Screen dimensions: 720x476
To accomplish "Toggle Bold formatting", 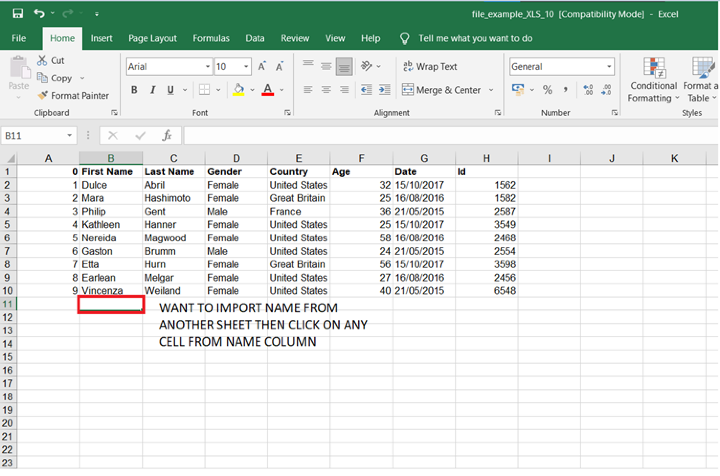I will click(134, 90).
